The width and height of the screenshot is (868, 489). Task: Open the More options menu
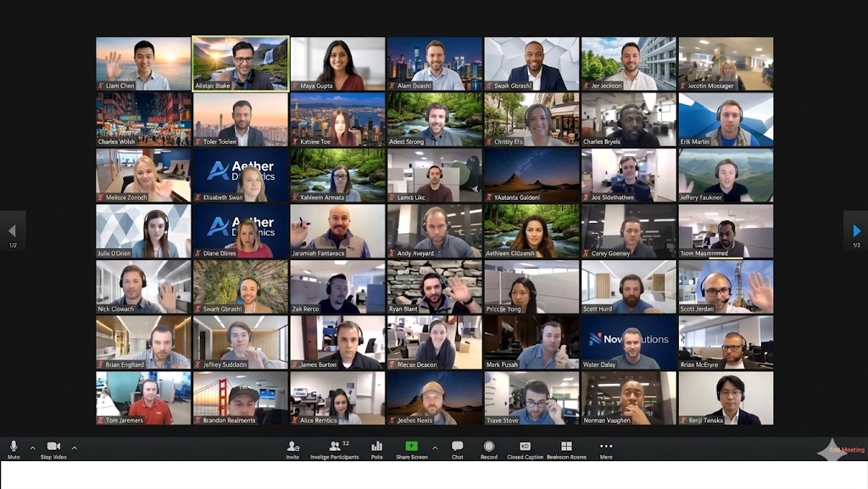(605, 447)
